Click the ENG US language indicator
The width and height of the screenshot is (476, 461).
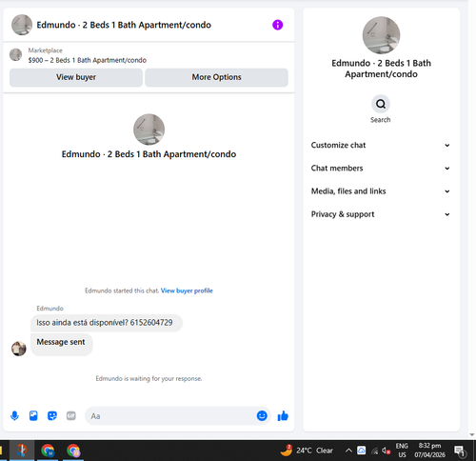click(402, 451)
